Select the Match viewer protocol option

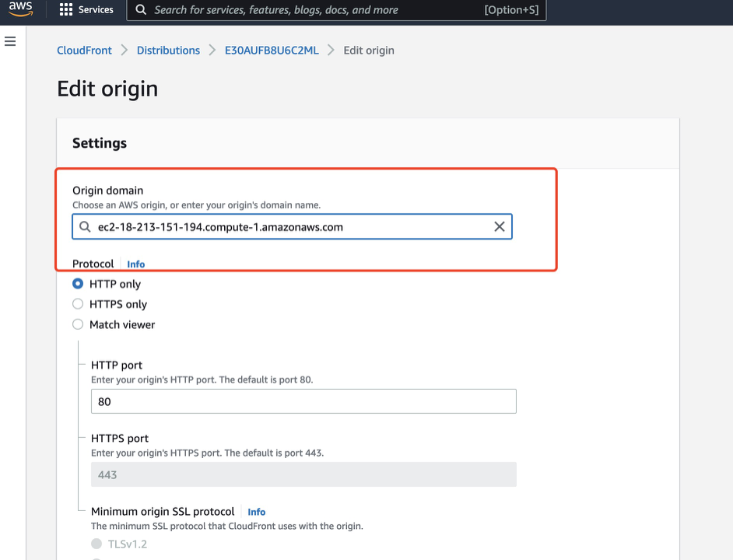[78, 324]
